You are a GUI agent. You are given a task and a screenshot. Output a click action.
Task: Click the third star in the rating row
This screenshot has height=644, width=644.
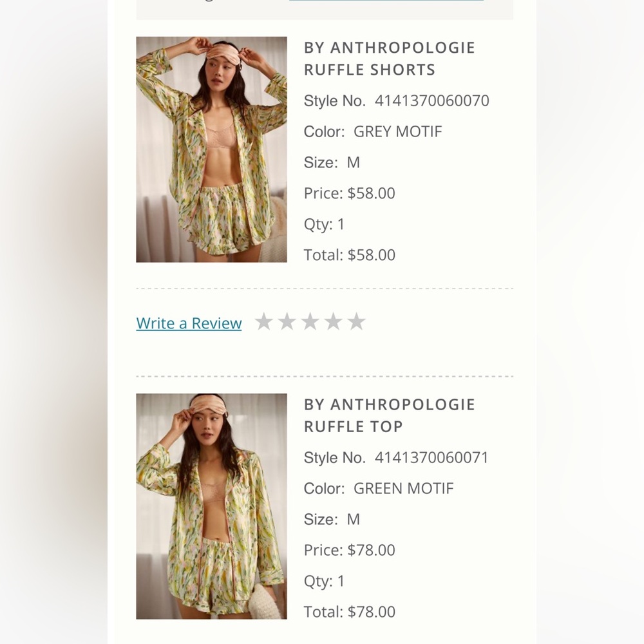coord(310,321)
